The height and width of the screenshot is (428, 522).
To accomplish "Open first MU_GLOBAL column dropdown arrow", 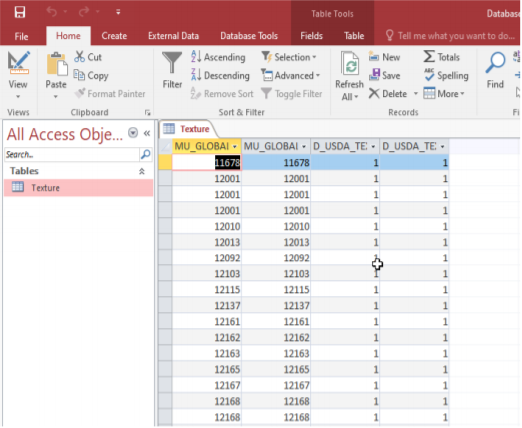I will tap(235, 147).
